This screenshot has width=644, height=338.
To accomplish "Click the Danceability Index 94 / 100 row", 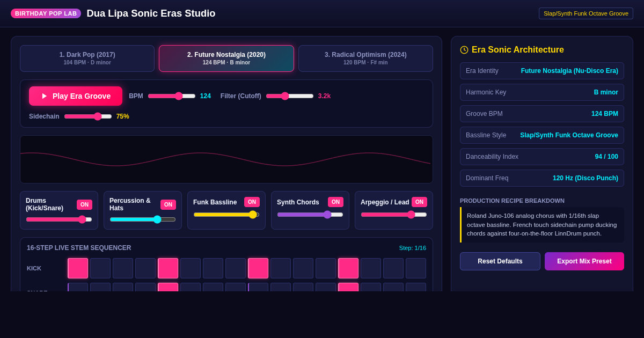I will pos(542,157).
